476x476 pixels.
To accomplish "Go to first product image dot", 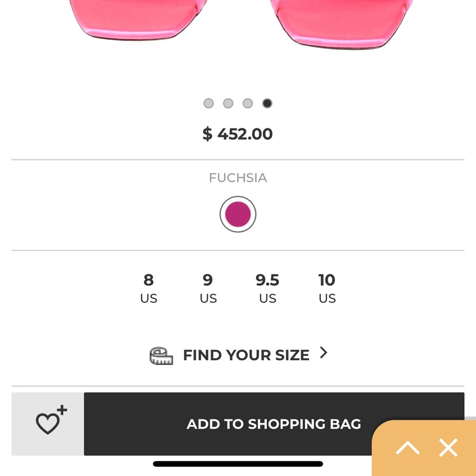I will click(x=208, y=103).
